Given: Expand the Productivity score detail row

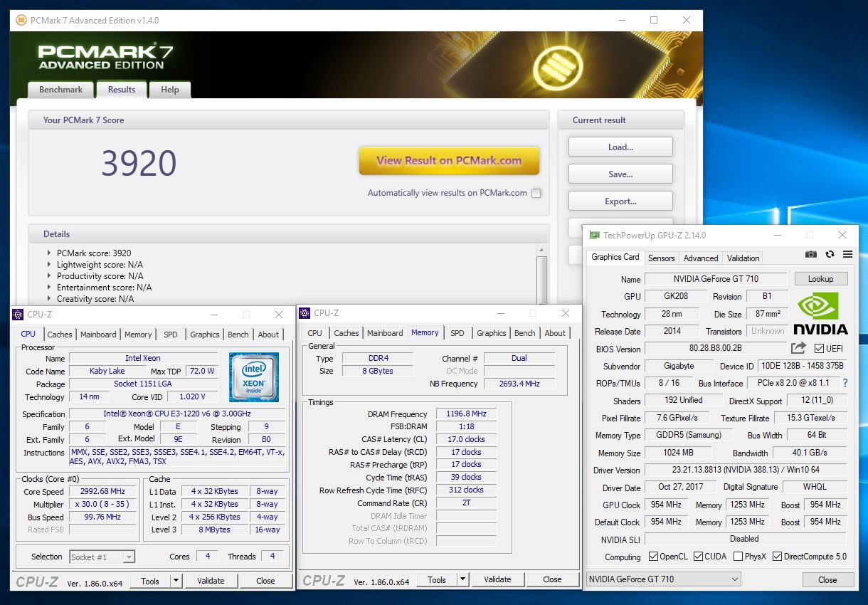Looking at the screenshot, I should click(x=49, y=276).
